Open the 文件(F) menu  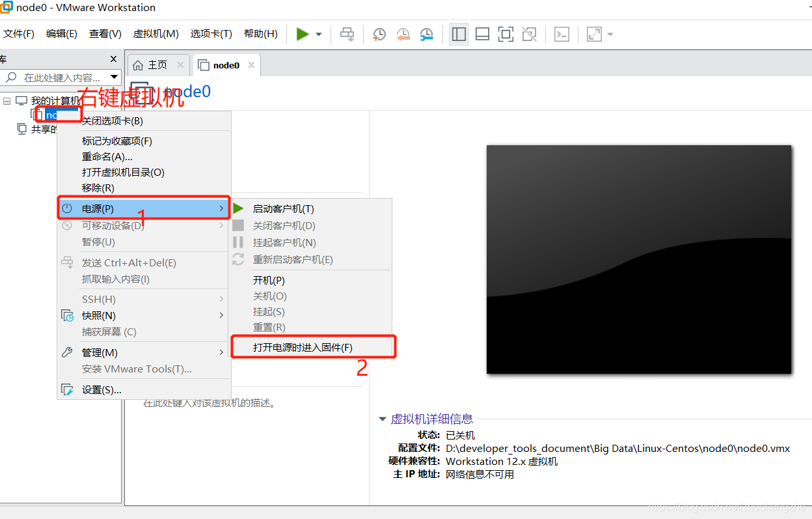tap(19, 34)
